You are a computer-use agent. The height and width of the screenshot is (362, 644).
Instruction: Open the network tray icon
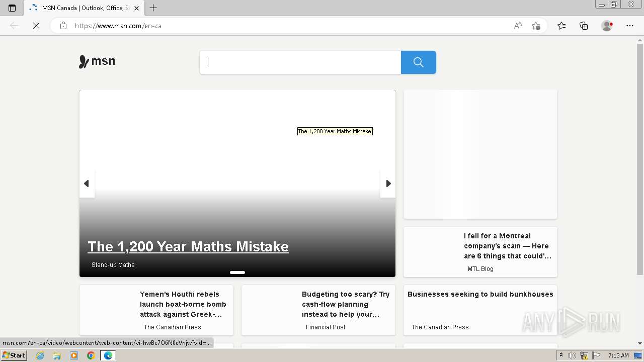584,355
